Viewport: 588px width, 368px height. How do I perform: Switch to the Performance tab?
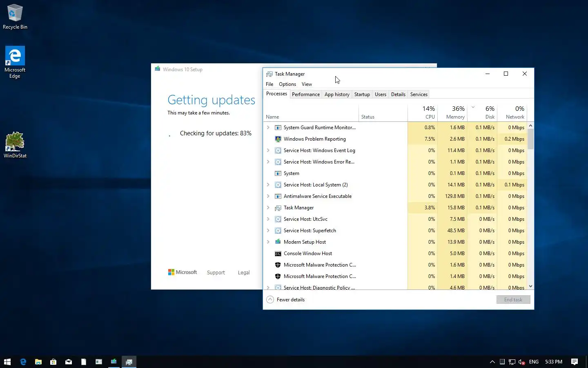tap(306, 94)
